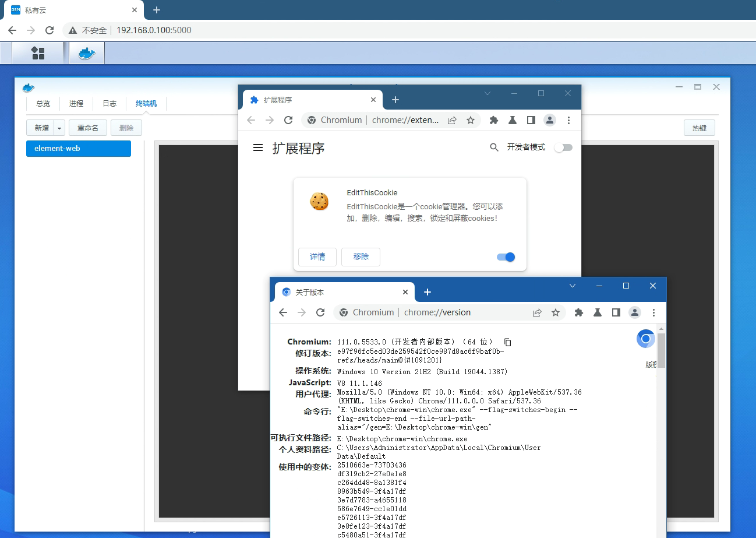
Task: Click the V8 11.1.146 JavaScript value
Action: pyautogui.click(x=359, y=383)
